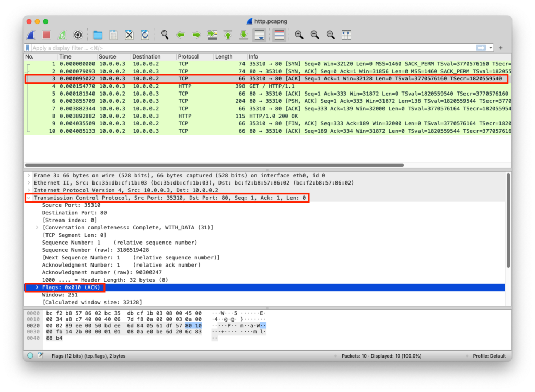Viewport: 535px width, 392px height.
Task: Click the red stop capture button
Action: pyautogui.click(x=46, y=35)
